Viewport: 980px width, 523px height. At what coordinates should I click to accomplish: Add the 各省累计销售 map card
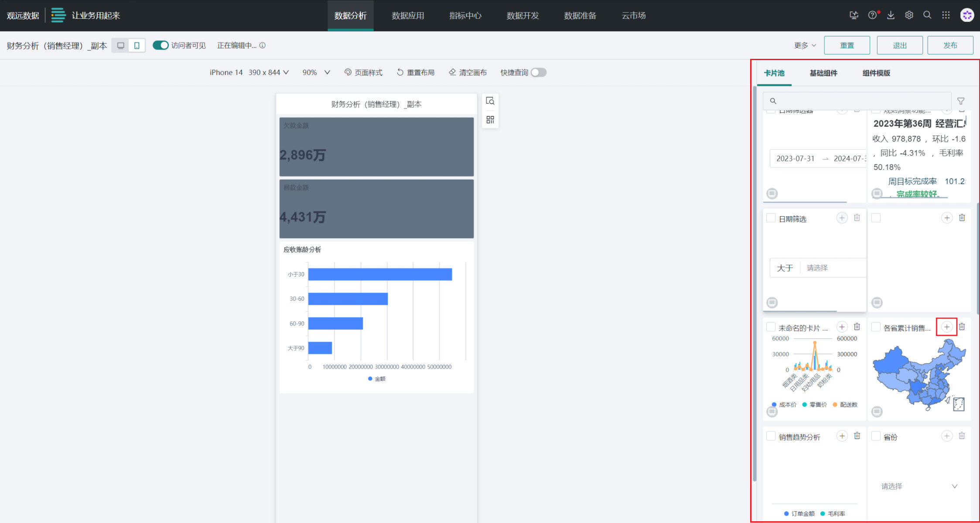coord(946,327)
